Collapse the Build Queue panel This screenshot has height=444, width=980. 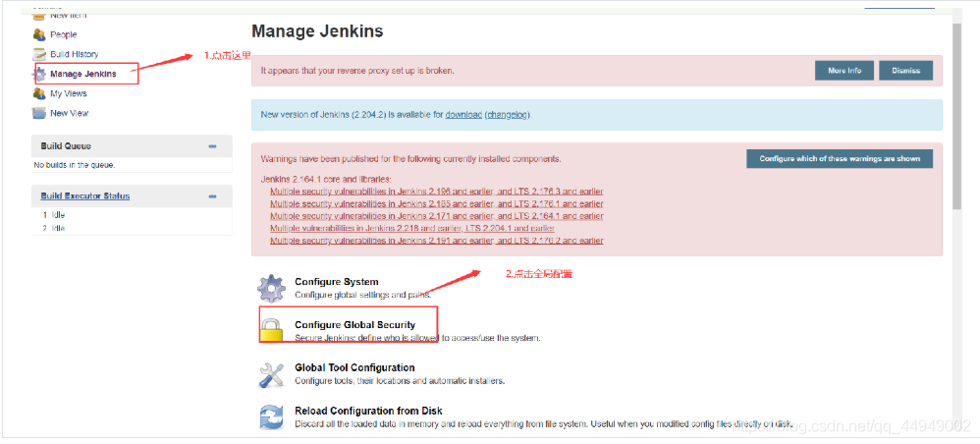212,146
